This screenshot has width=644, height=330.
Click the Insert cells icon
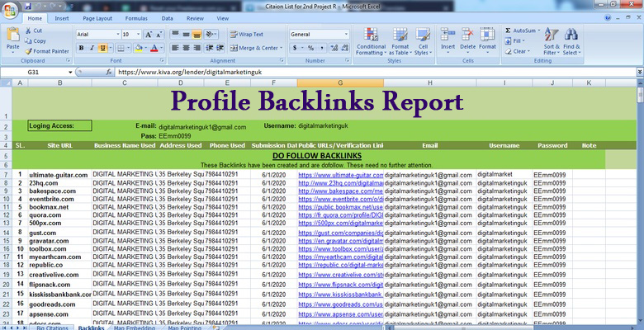(447, 36)
